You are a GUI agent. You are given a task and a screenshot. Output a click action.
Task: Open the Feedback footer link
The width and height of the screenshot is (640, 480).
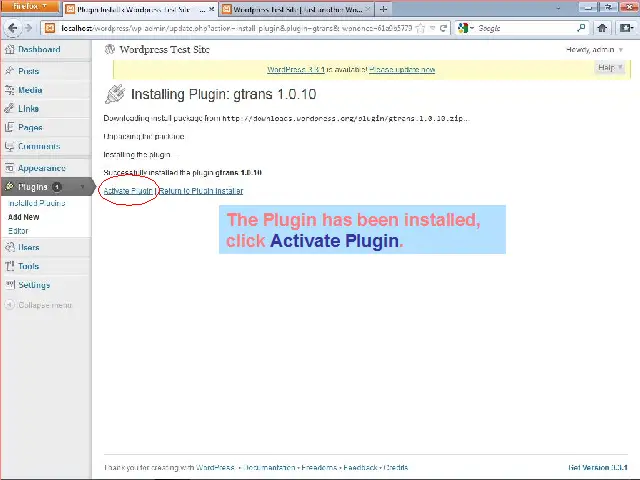(x=360, y=467)
